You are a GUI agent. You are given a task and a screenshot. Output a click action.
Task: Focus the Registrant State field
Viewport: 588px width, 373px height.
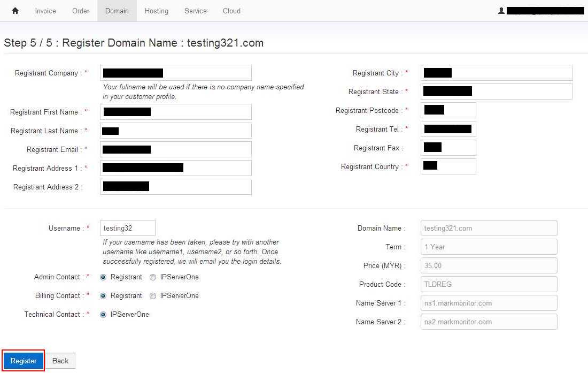(497, 92)
